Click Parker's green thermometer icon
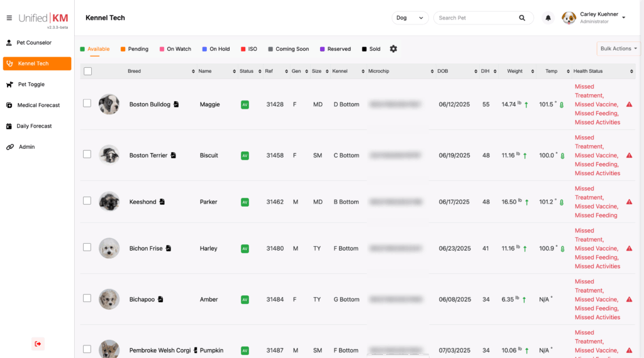Viewport: 644px width, 358px height. click(x=562, y=202)
